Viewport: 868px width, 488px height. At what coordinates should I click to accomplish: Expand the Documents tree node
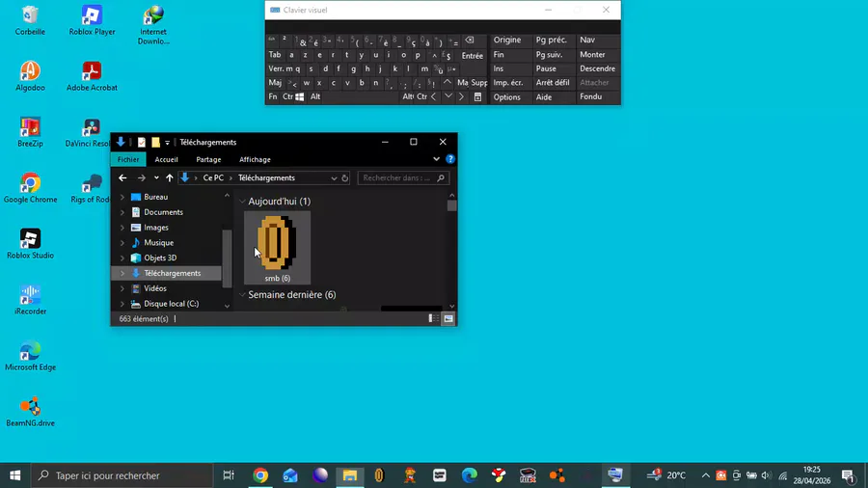[x=122, y=212]
